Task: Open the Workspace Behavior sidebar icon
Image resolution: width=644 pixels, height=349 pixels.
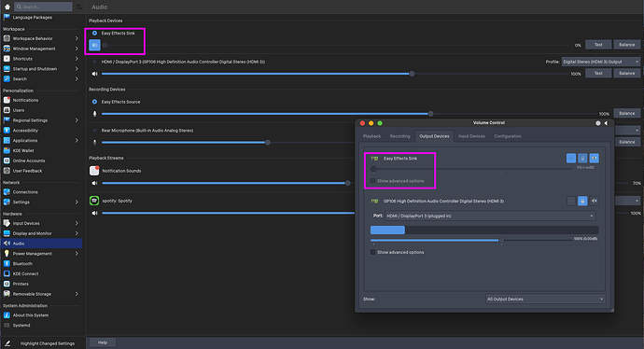Action: [x=7, y=38]
